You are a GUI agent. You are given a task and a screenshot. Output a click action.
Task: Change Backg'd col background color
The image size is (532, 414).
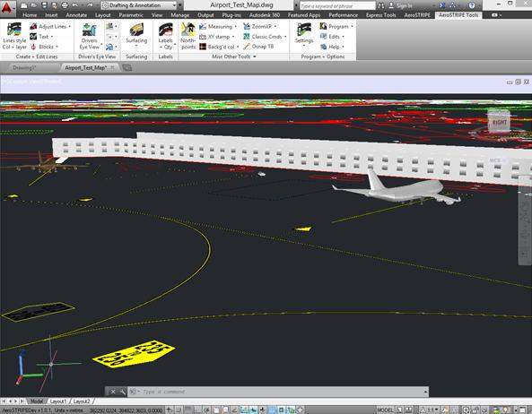tap(219, 47)
